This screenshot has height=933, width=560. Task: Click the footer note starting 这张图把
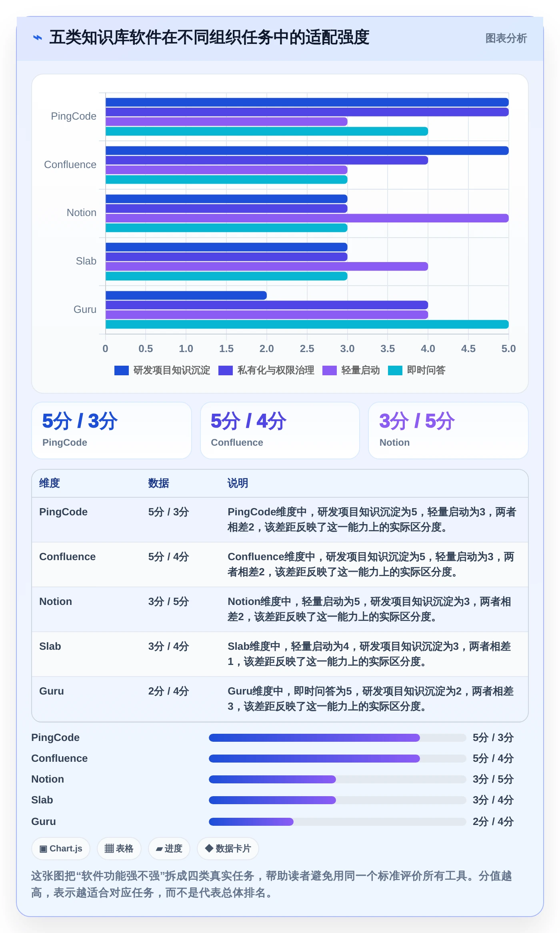pyautogui.click(x=272, y=884)
